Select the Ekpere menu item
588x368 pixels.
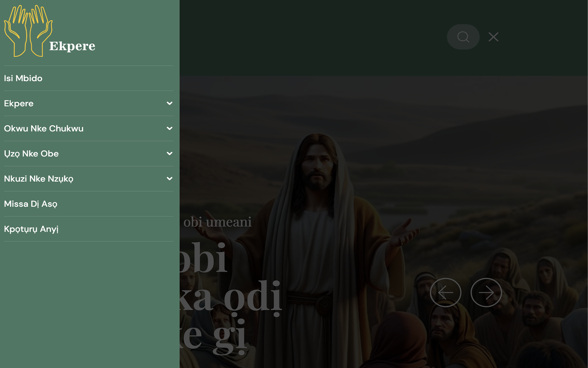19,103
